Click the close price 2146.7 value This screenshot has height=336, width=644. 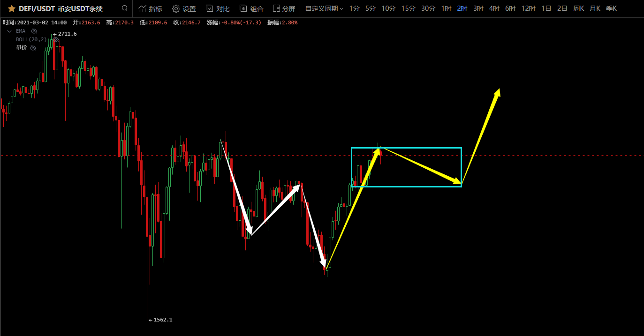[x=191, y=22]
